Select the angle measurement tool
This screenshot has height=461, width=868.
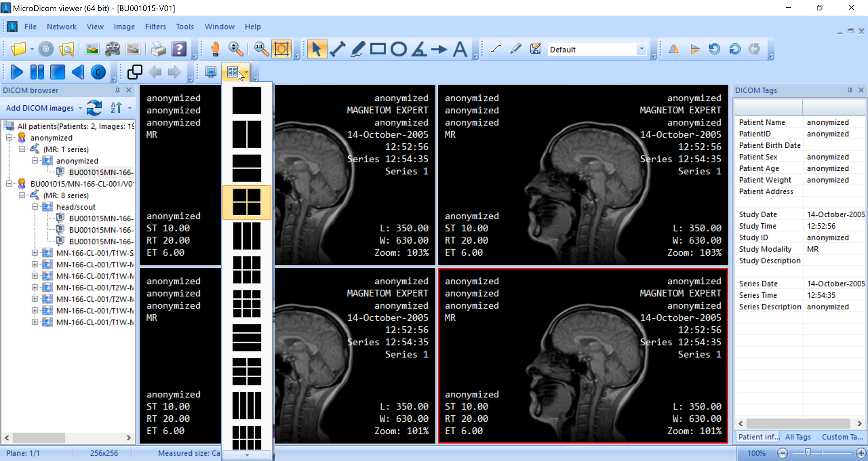click(419, 50)
